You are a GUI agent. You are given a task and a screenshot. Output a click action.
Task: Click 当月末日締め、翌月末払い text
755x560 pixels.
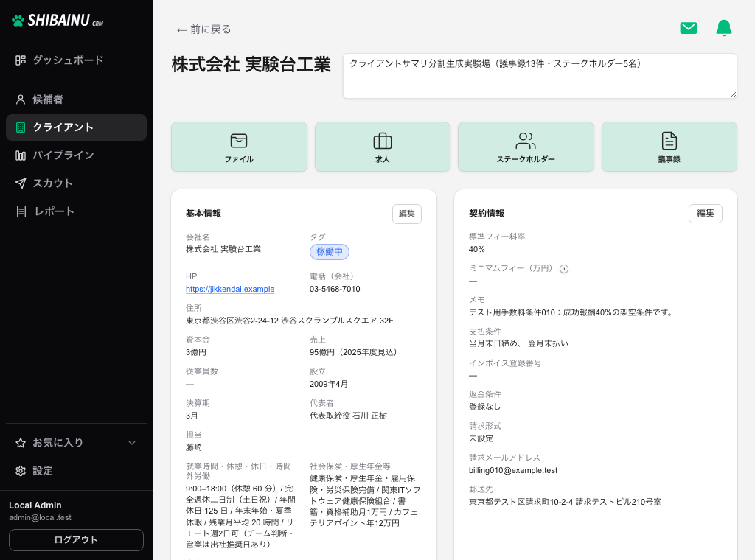tap(518, 343)
